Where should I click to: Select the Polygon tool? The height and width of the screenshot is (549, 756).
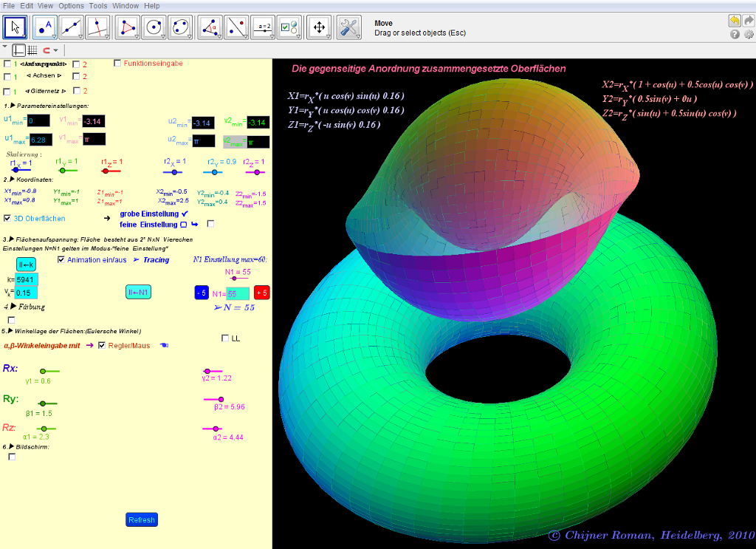[129, 27]
